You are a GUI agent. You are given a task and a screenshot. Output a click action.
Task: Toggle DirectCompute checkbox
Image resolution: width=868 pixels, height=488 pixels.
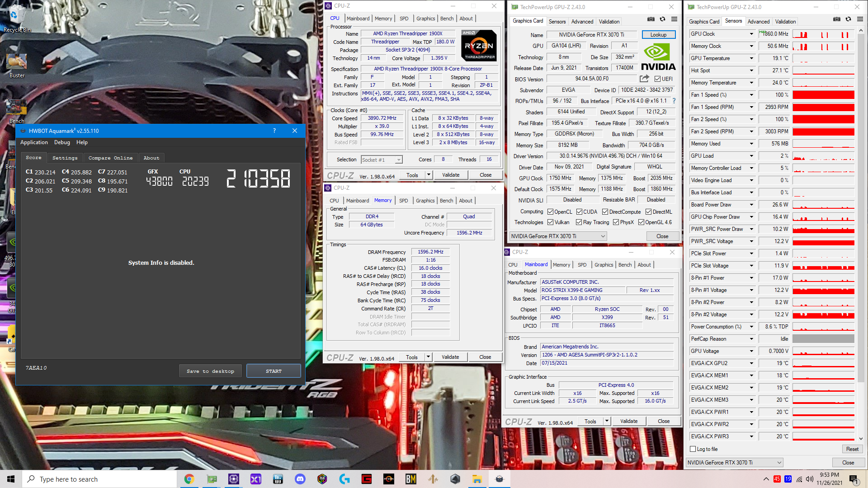tap(605, 212)
